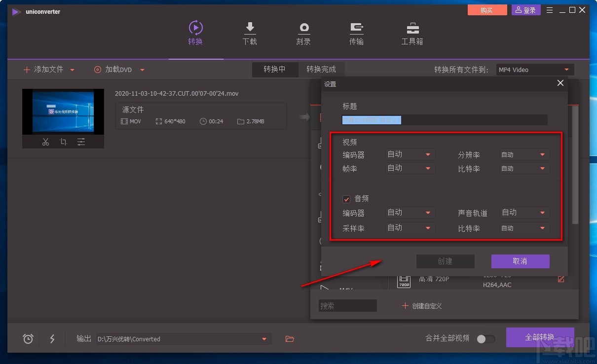This screenshot has height=364, width=597.
Task: Click the 取消 cancel button in settings
Action: 520,261
